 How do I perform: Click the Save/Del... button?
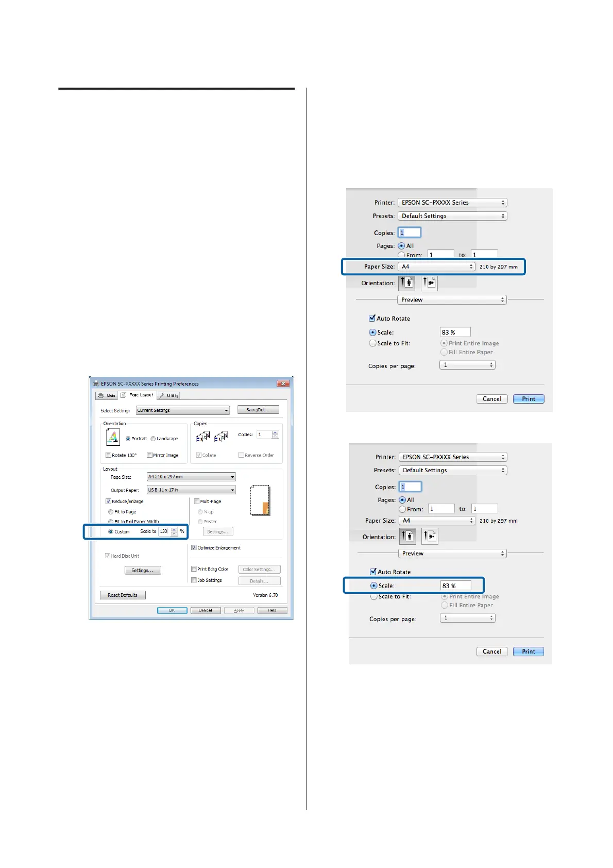258,410
